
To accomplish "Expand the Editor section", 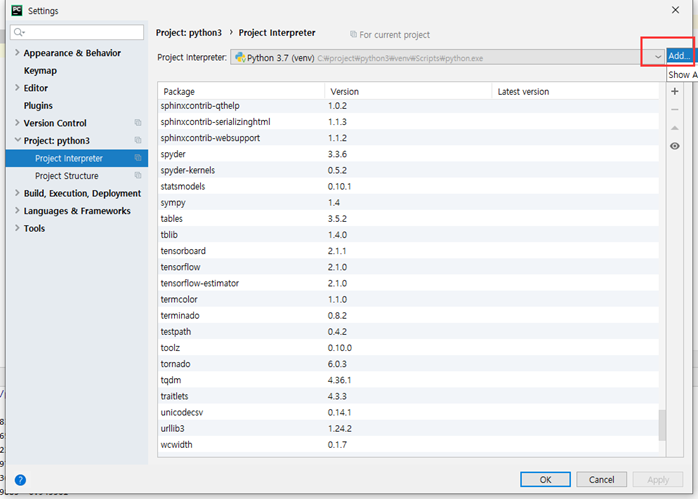I will coord(17,88).
